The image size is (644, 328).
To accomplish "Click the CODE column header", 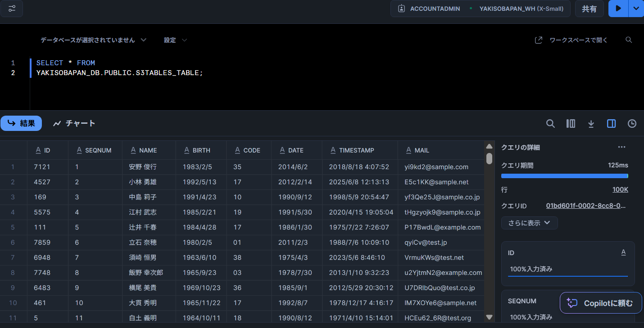I will tap(249, 150).
